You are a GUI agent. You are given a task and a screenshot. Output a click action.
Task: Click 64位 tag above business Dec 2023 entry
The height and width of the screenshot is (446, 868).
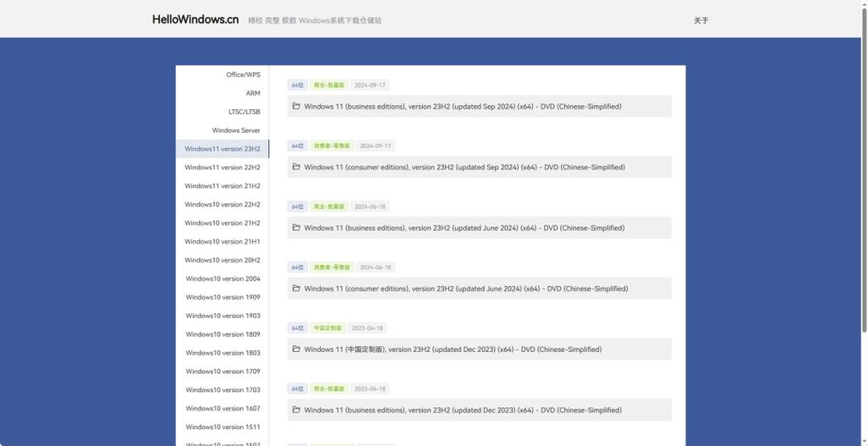coord(298,389)
